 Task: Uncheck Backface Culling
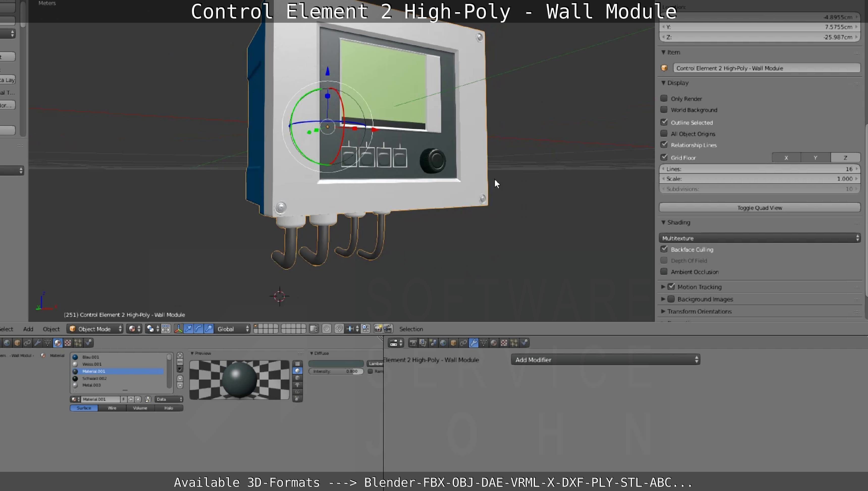click(x=664, y=249)
